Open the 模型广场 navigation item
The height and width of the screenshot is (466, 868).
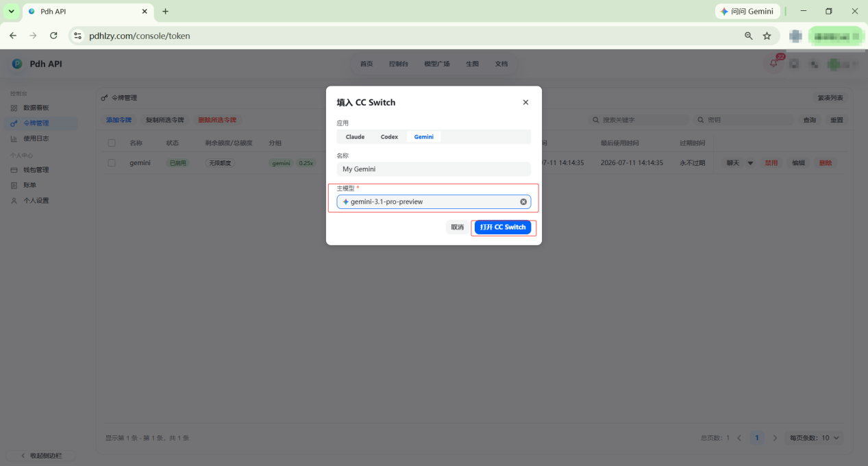[437, 64]
